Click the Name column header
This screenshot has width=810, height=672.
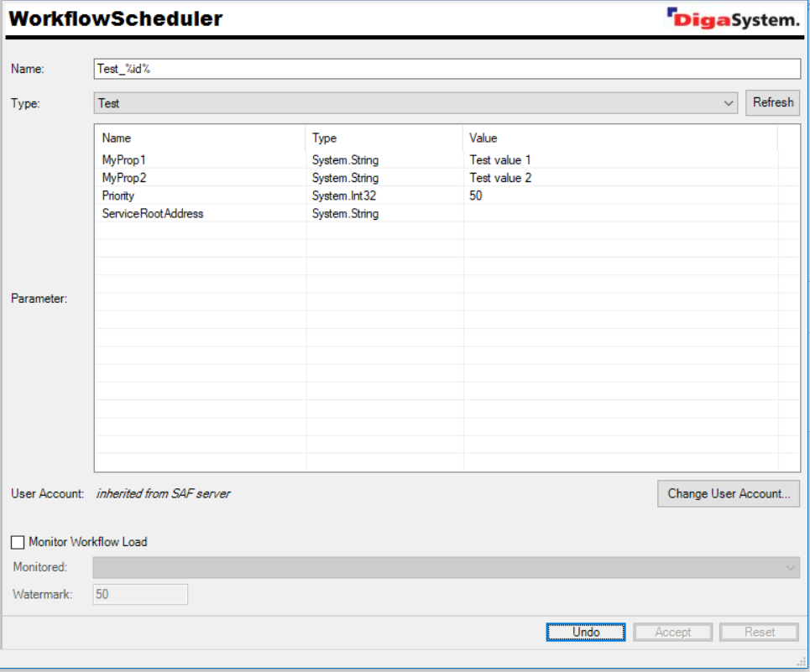click(117, 138)
